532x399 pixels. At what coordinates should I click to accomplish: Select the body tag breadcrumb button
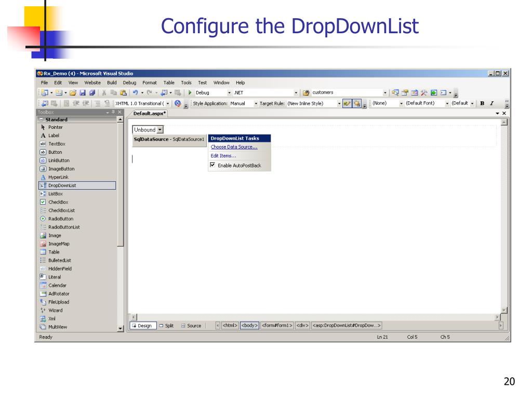249,325
